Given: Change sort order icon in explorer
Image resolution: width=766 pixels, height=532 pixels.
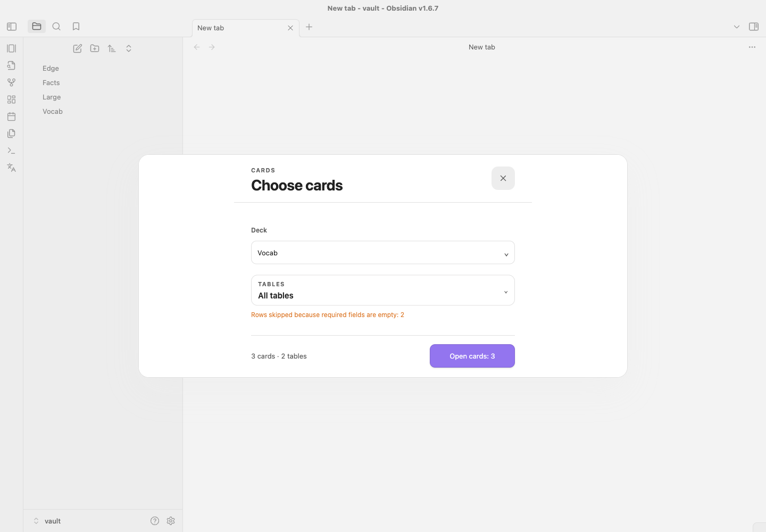Looking at the screenshot, I should (x=112, y=48).
